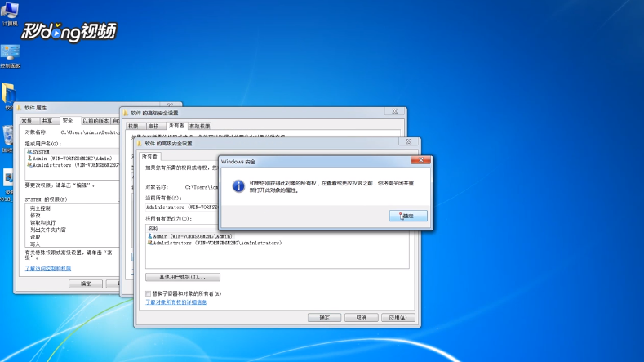Click the Administrators group icon in 软件 属性 list
The image size is (644, 362).
point(29,165)
